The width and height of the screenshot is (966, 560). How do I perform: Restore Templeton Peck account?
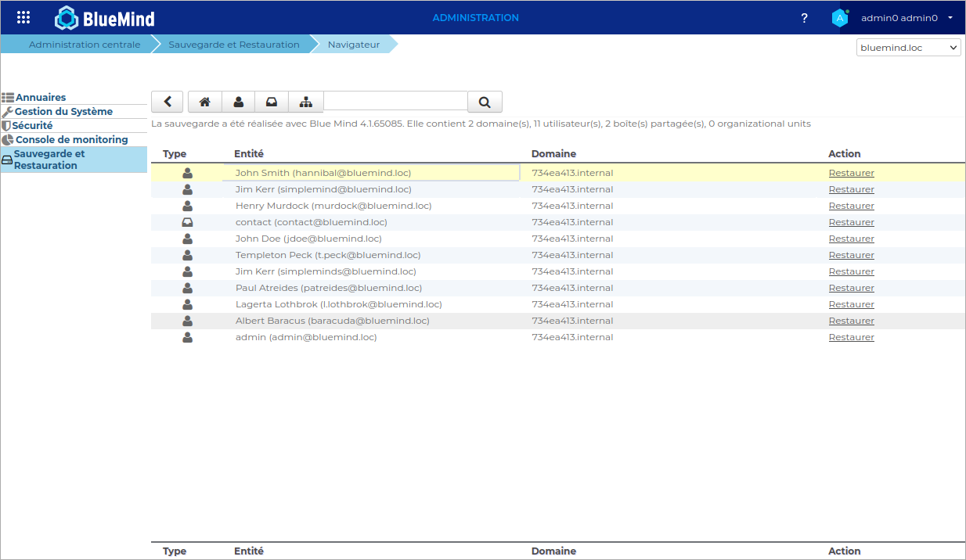click(852, 255)
